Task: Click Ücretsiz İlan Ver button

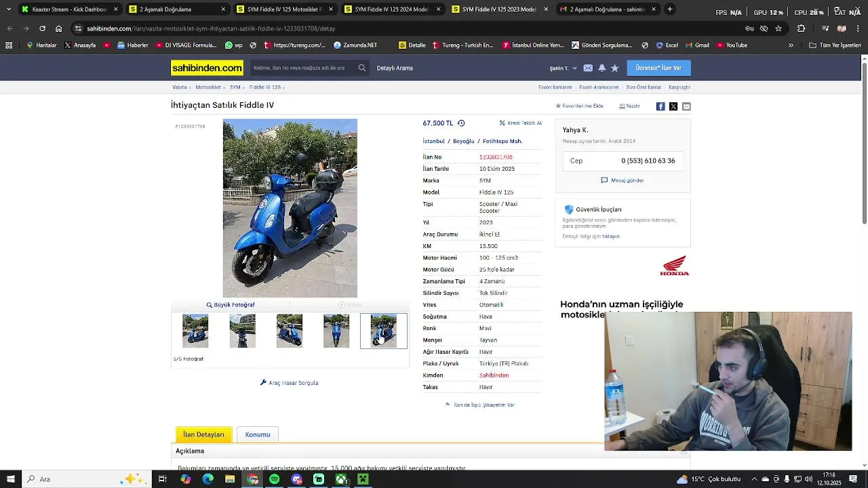Action: tap(658, 68)
